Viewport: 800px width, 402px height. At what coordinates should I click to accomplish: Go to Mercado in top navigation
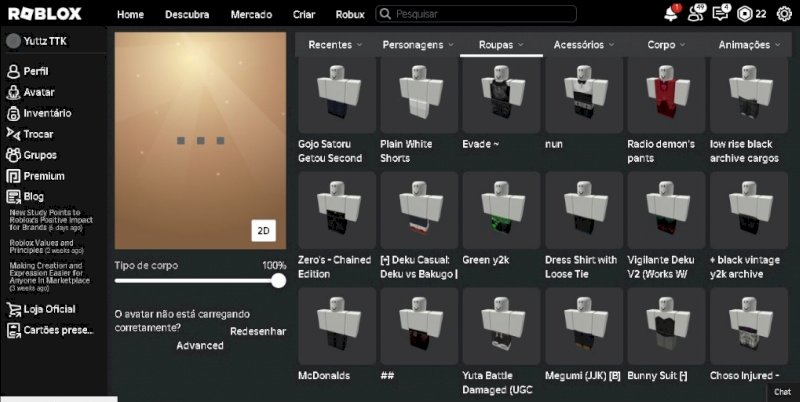click(x=251, y=15)
